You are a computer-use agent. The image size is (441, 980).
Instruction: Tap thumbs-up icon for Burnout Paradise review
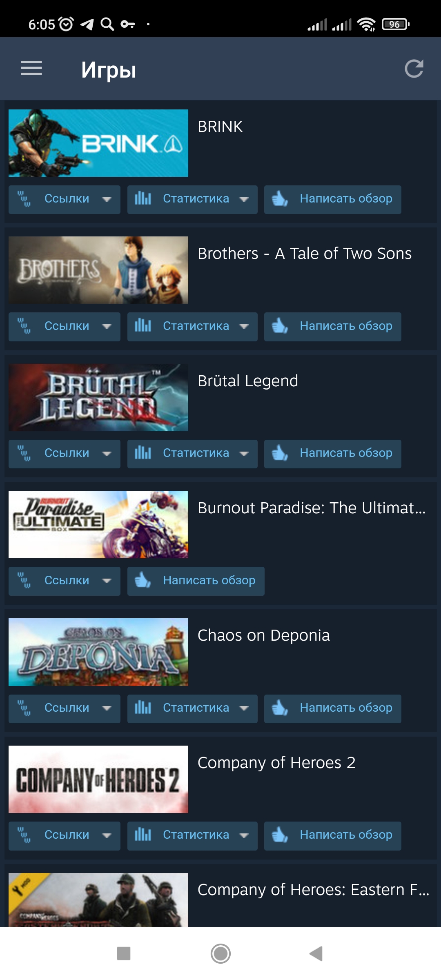[x=143, y=580]
